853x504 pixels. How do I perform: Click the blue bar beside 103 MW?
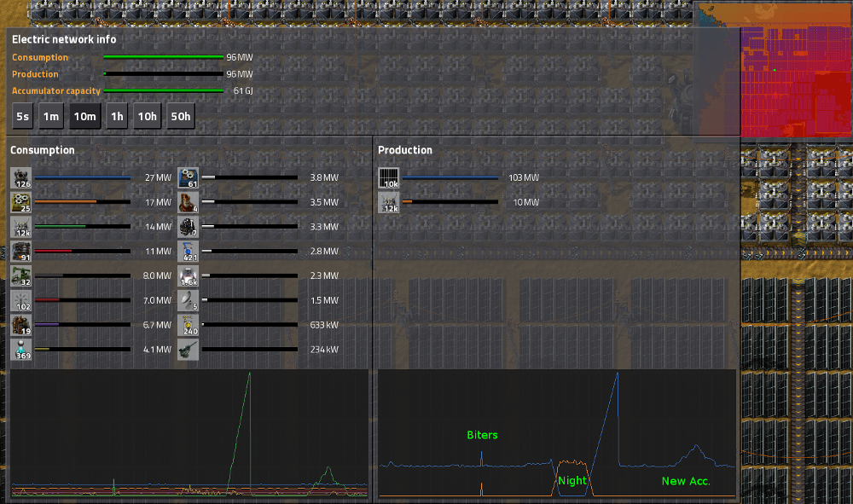tap(450, 177)
